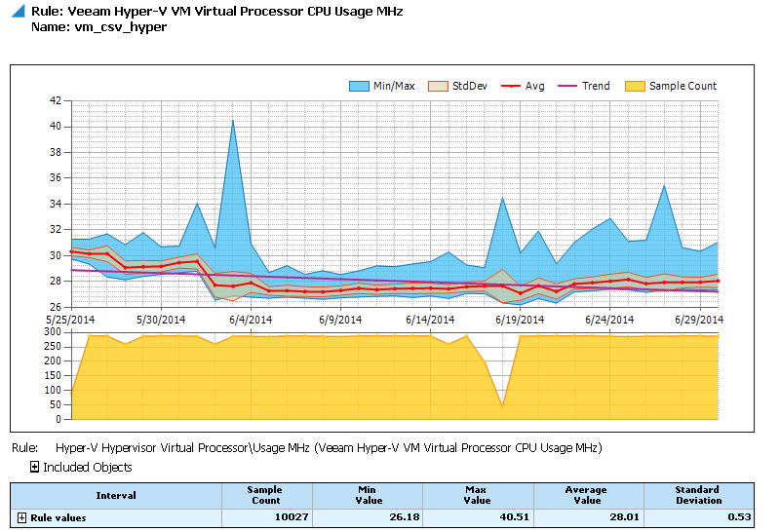Click the max value cell 40.51
Viewport: 780px width, 532px height.
tap(515, 517)
